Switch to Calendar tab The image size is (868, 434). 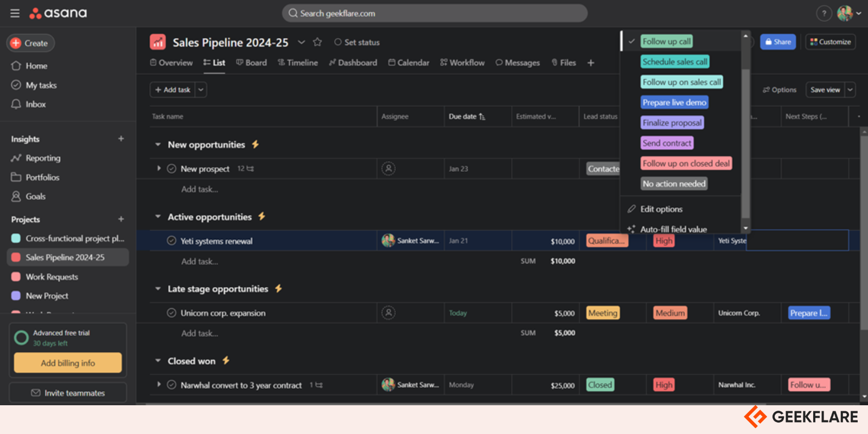tap(409, 63)
